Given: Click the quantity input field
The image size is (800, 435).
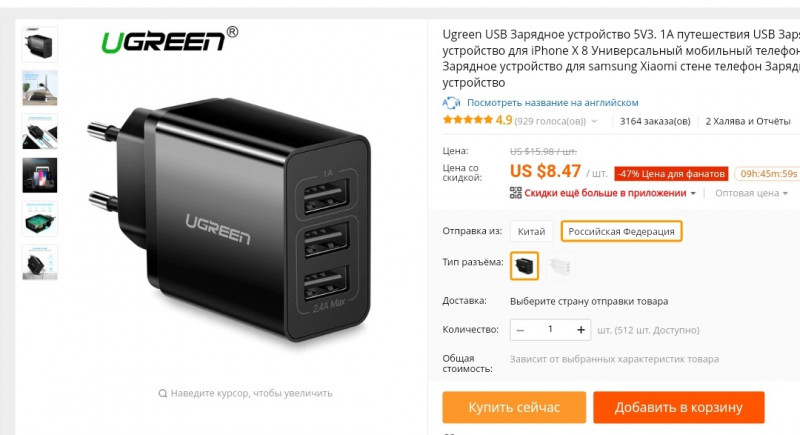Looking at the screenshot, I should [550, 330].
